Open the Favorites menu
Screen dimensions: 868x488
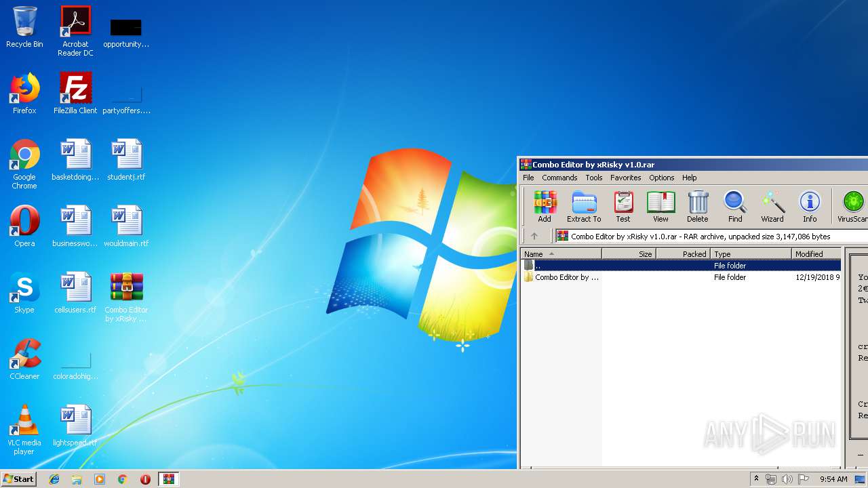pos(626,178)
